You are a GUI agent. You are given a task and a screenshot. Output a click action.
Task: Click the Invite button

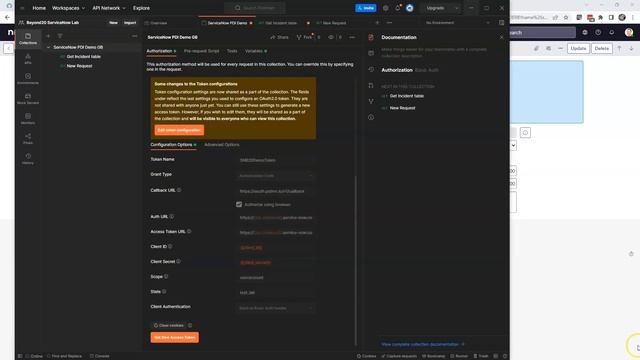coord(366,8)
